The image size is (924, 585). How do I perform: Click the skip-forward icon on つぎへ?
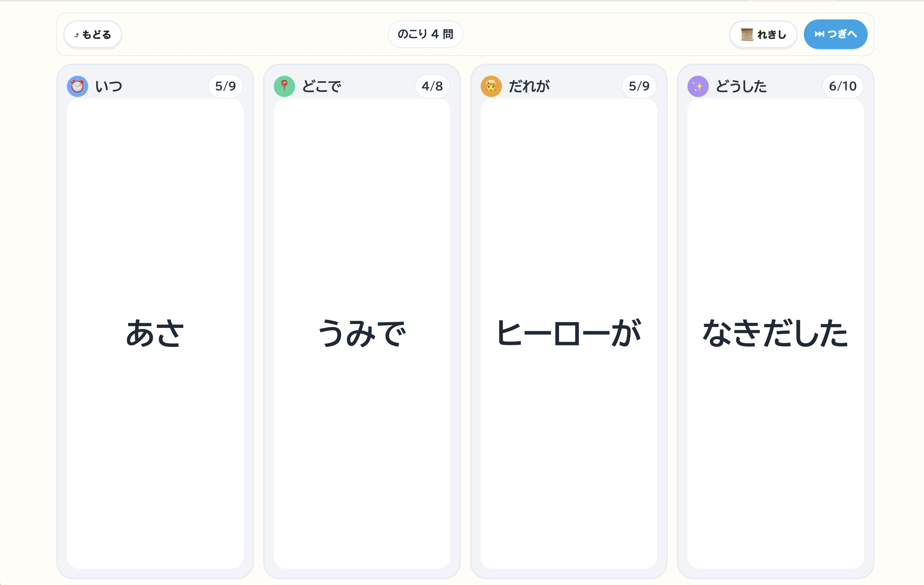(x=819, y=34)
